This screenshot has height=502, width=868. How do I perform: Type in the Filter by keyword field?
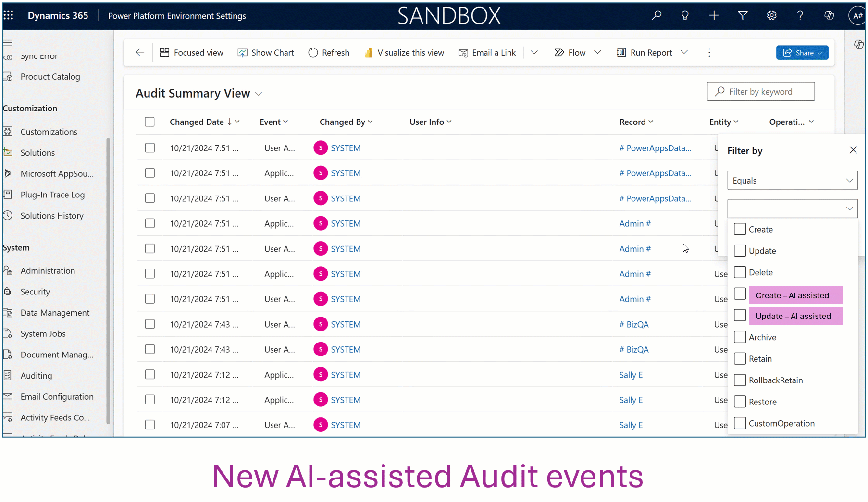760,91
